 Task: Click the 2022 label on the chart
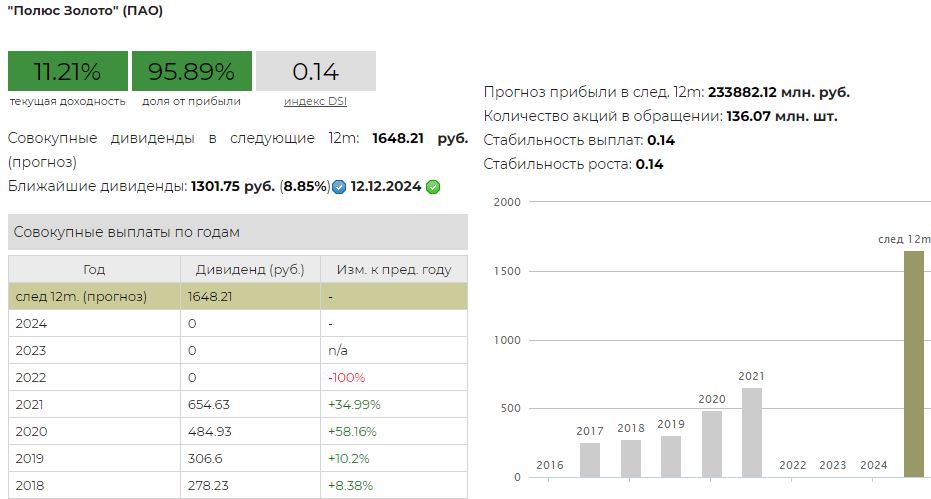(x=793, y=465)
